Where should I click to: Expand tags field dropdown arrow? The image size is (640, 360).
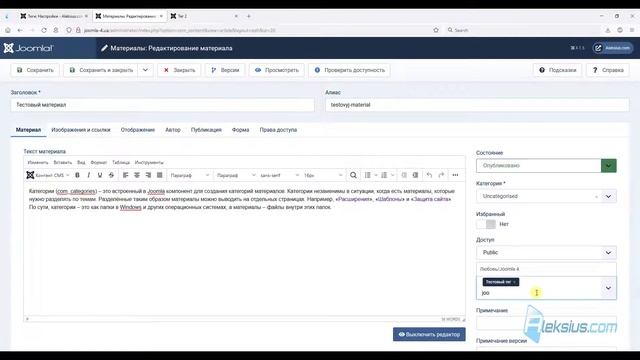click(608, 288)
